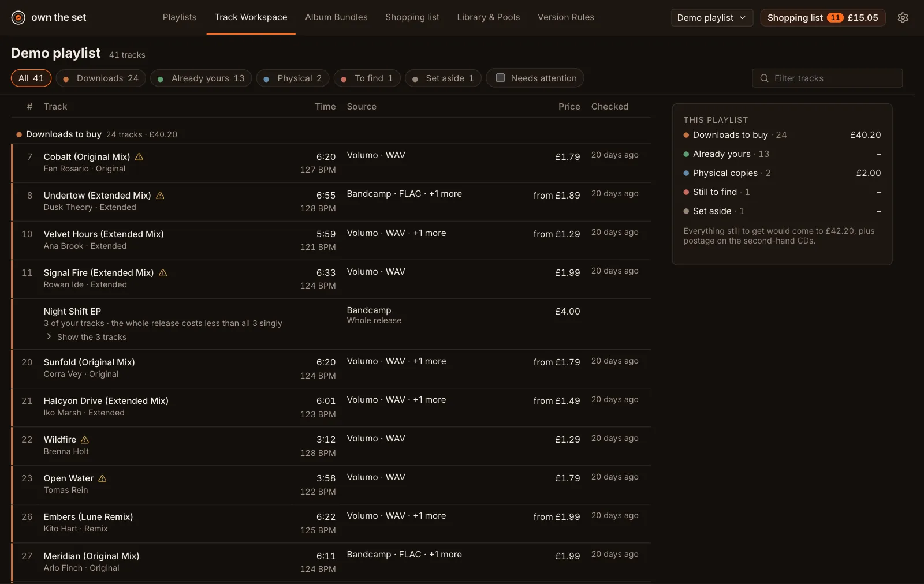Sort by the Time column header

(325, 107)
